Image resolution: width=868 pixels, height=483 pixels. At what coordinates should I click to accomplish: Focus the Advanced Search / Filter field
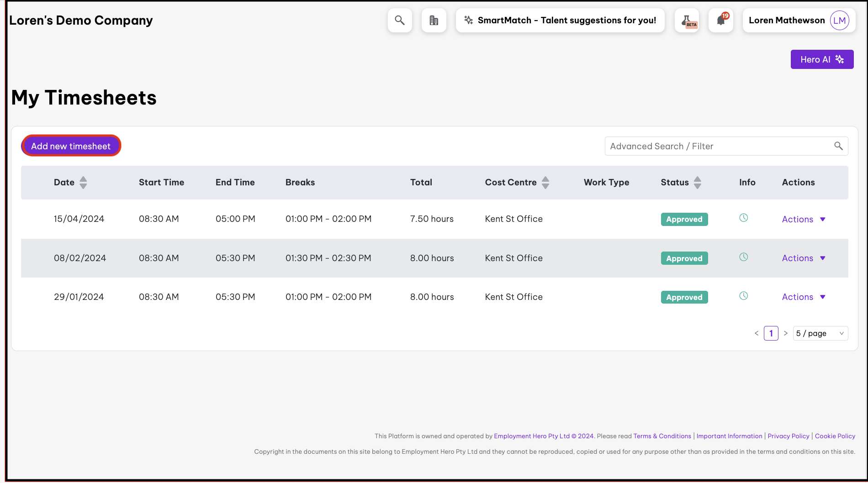[x=720, y=147]
